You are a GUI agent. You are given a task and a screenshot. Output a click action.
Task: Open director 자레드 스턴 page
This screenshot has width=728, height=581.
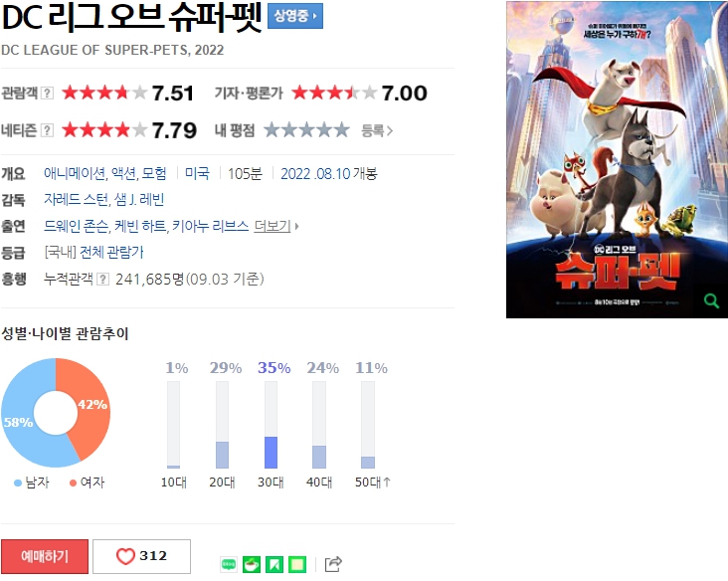tap(76, 200)
